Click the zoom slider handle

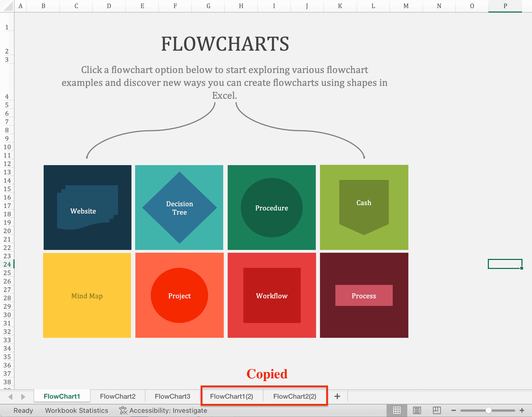pyautogui.click(x=489, y=410)
